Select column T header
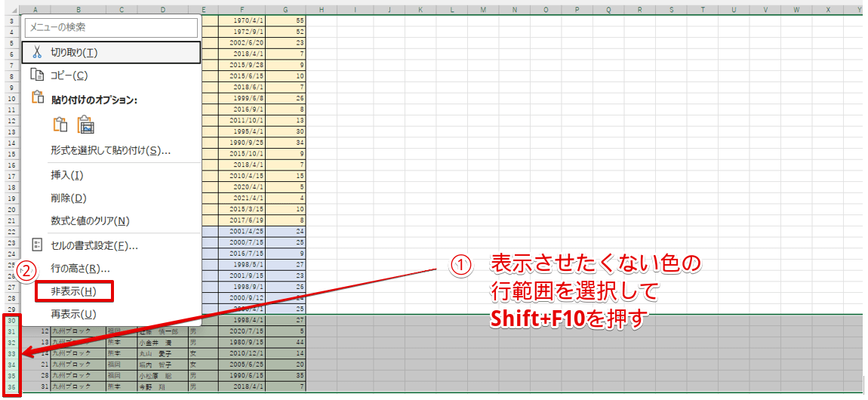Viewport: 868px width, 400px height. pyautogui.click(x=703, y=10)
